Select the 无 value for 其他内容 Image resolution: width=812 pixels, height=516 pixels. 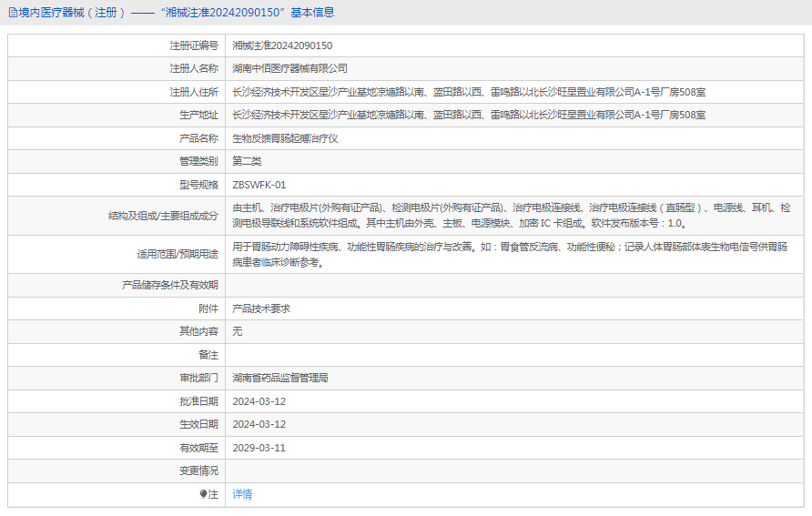(x=238, y=331)
